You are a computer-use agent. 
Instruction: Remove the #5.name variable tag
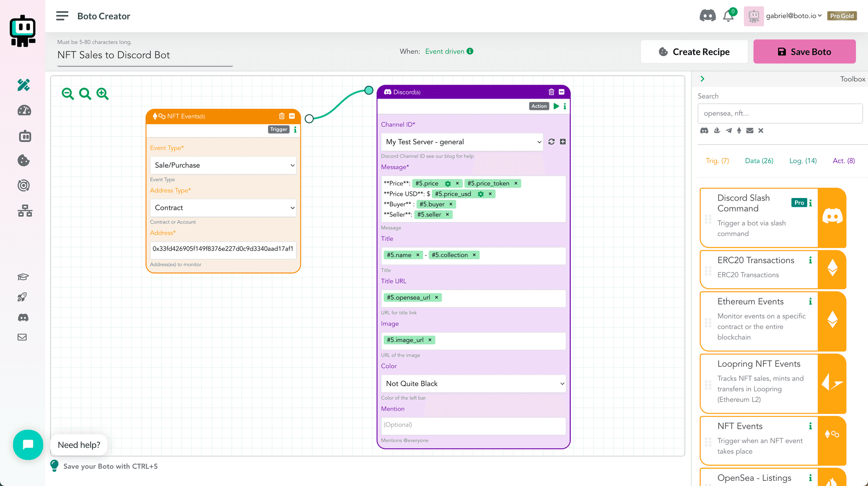pyautogui.click(x=418, y=255)
